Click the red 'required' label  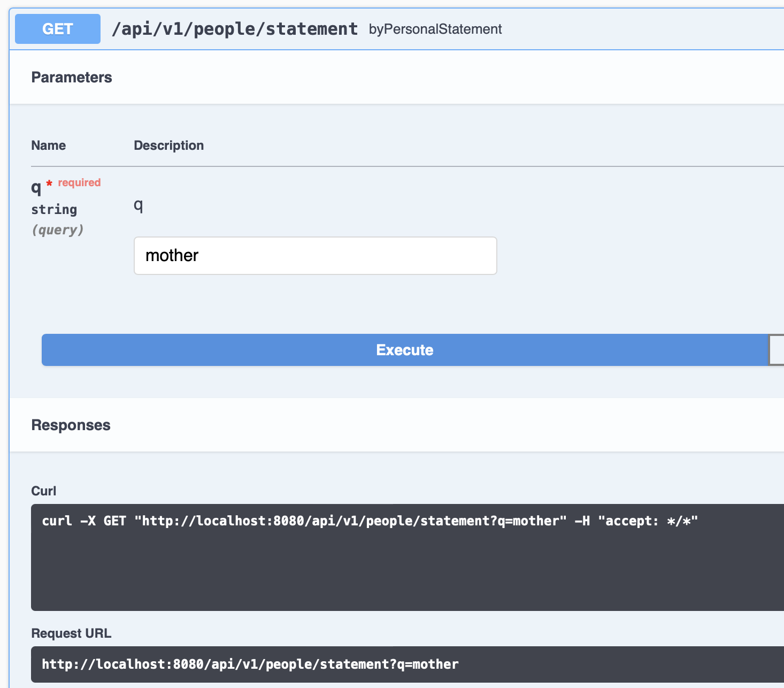click(79, 182)
